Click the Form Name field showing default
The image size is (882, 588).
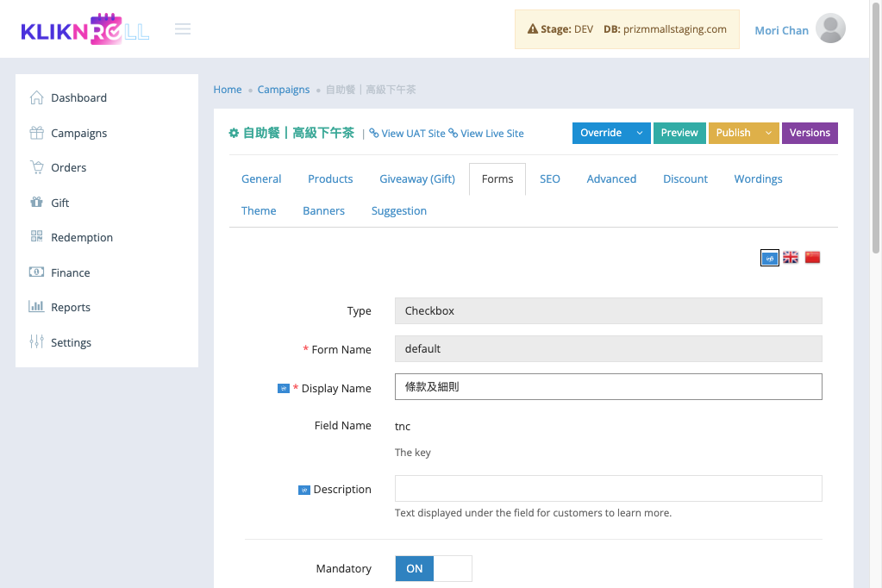[608, 349]
